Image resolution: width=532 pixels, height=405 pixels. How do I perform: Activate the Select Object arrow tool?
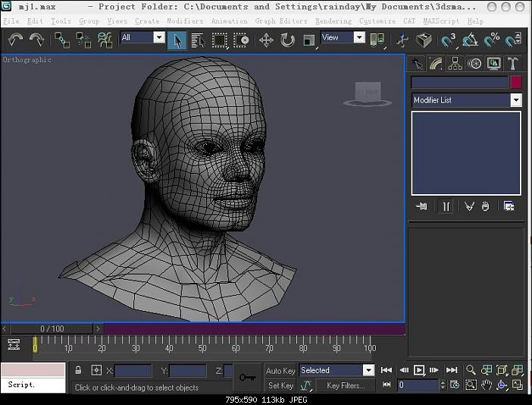177,39
